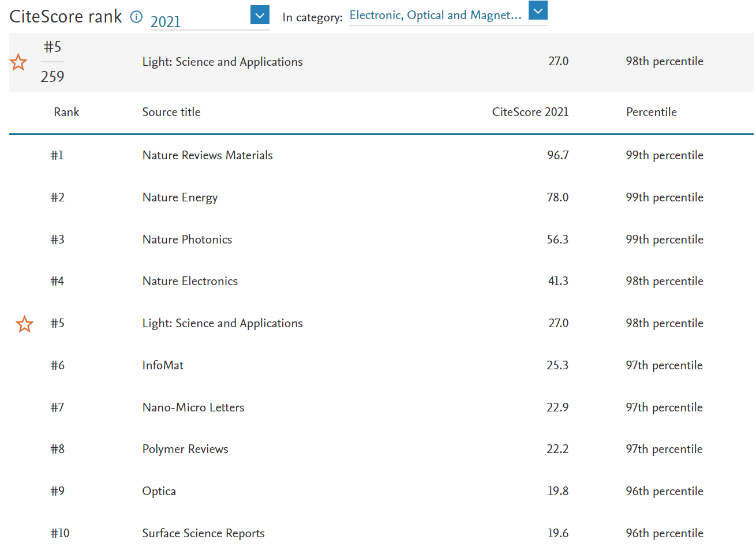Select Nature Photonics in the list
Image resolution: width=756 pixels, height=558 pixels.
point(187,239)
